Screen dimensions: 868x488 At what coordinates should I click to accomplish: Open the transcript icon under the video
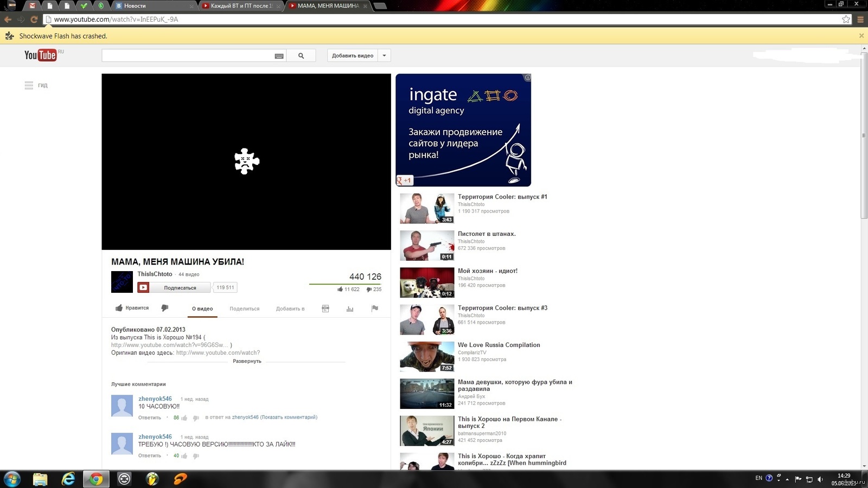tap(325, 309)
